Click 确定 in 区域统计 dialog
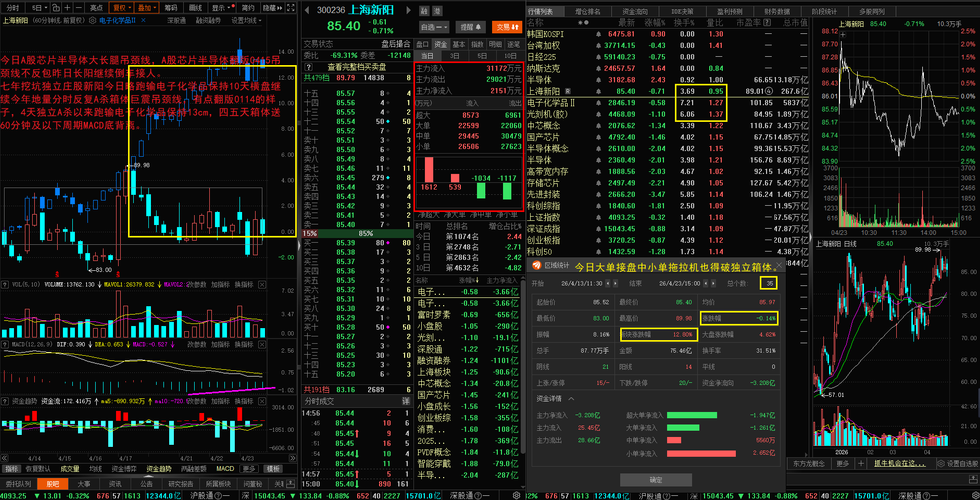Screen dimensions: 980x500 [x=656, y=479]
